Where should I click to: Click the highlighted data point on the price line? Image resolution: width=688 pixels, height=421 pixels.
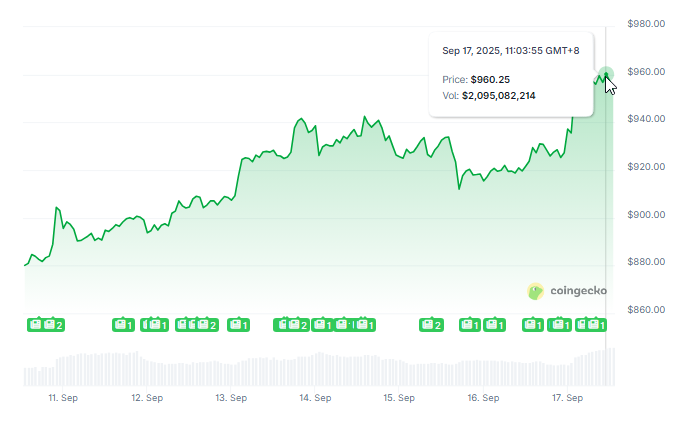[605, 74]
